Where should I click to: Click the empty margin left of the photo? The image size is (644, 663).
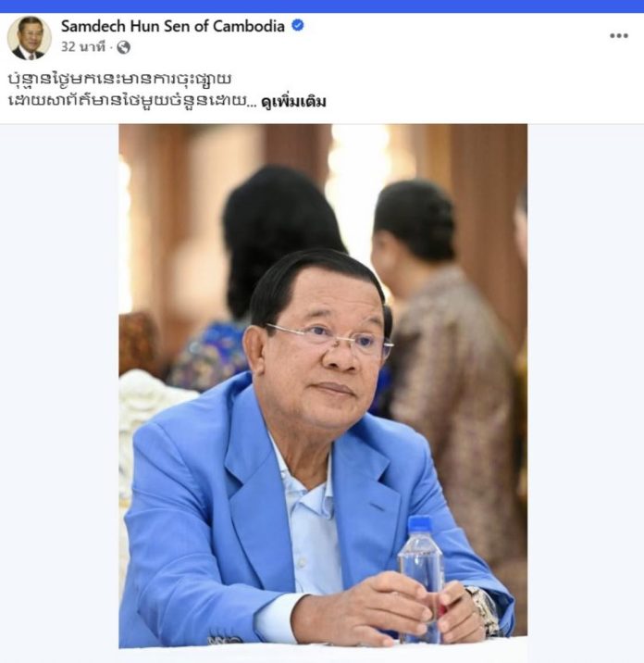click(x=59, y=385)
